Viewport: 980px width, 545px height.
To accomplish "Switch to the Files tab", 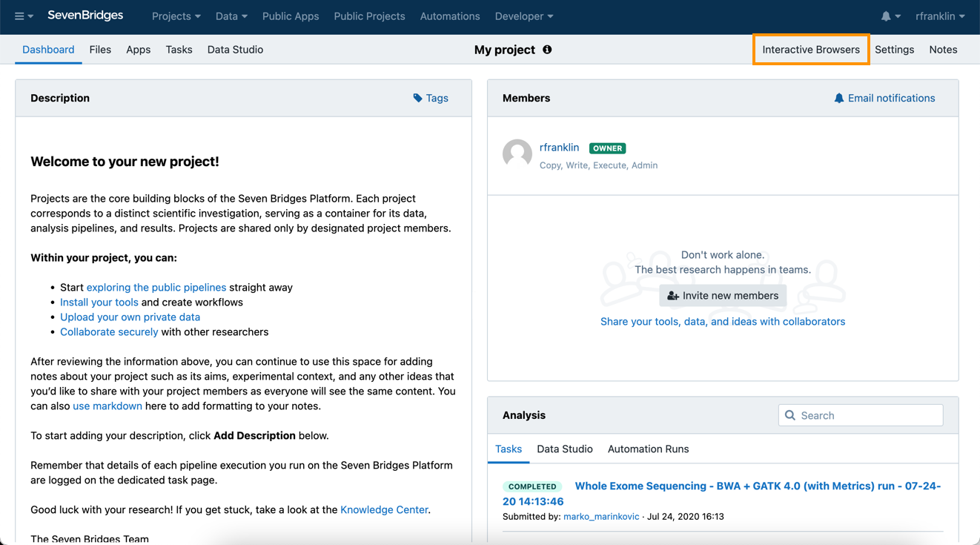I will [x=100, y=50].
